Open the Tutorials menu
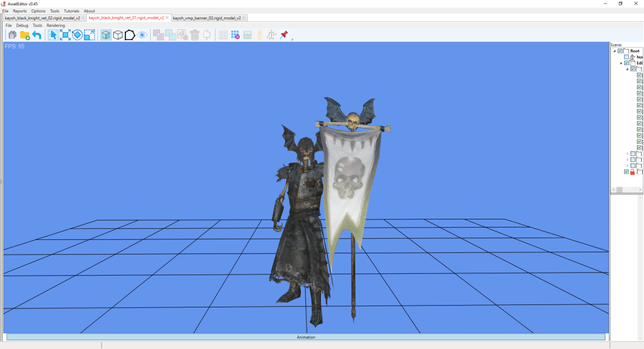Image resolution: width=644 pixels, height=349 pixels. point(72,11)
